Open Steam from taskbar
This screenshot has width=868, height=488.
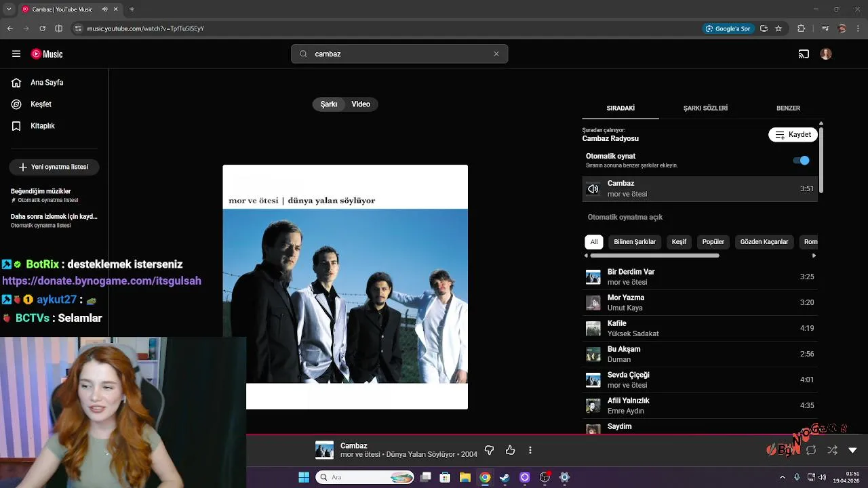click(505, 477)
